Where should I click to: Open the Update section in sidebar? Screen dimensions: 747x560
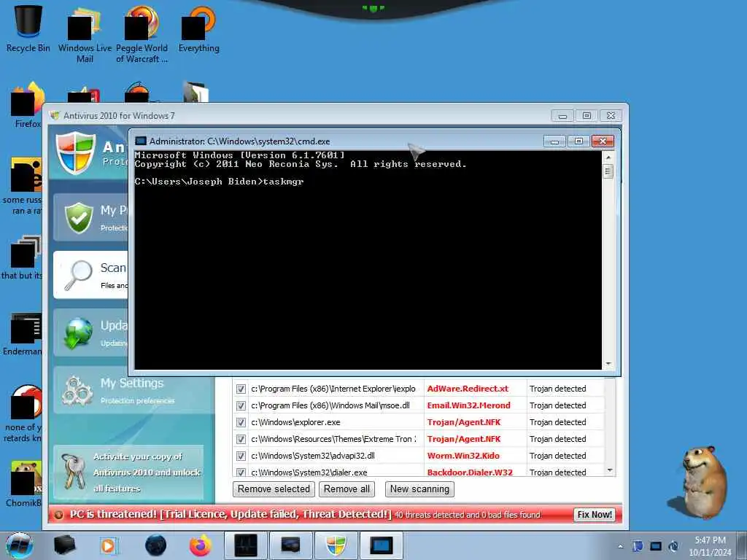90,332
